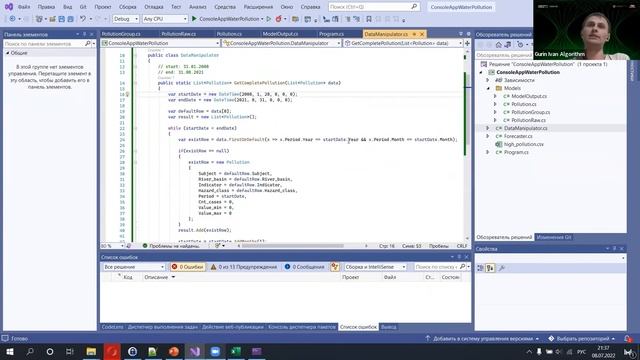Open the ConsoleAppWaterPollution project navigation dropdown
Image resolution: width=640 pixels, height=360 pixels.
[x=160, y=43]
